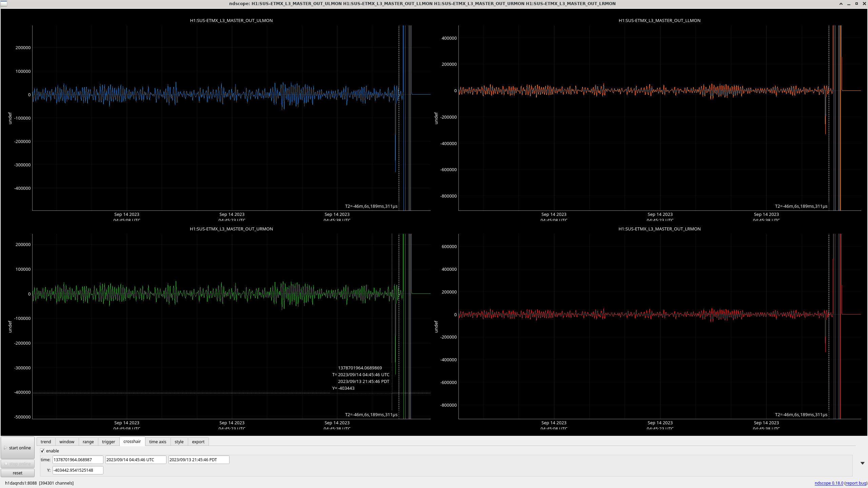Click the PDT time input field

tap(199, 460)
